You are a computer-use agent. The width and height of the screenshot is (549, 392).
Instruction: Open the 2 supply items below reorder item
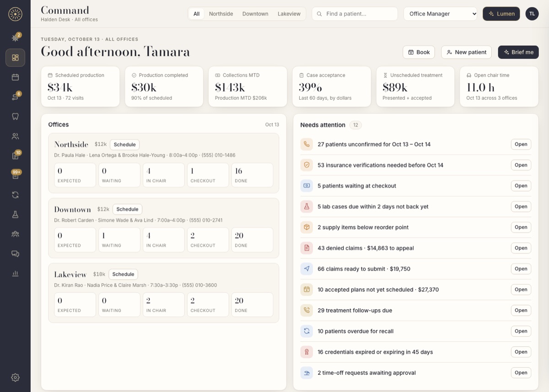click(521, 227)
